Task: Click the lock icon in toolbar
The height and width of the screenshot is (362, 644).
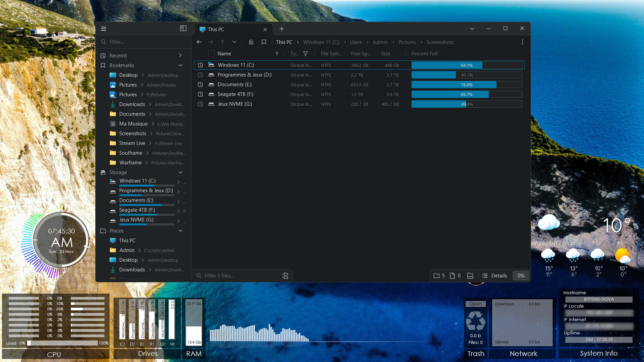Action: 251,42
